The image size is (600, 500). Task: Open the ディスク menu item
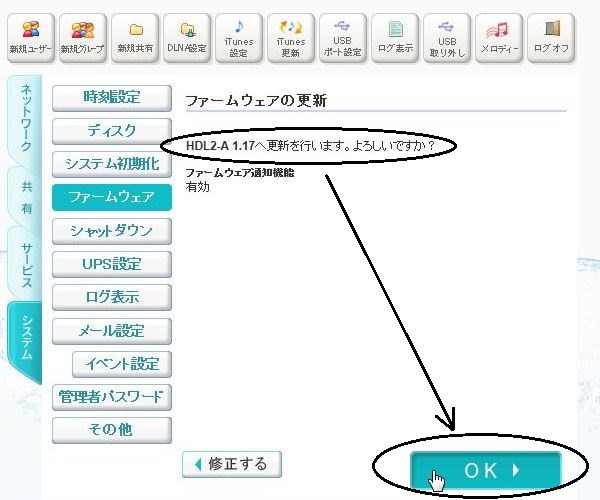click(x=112, y=131)
